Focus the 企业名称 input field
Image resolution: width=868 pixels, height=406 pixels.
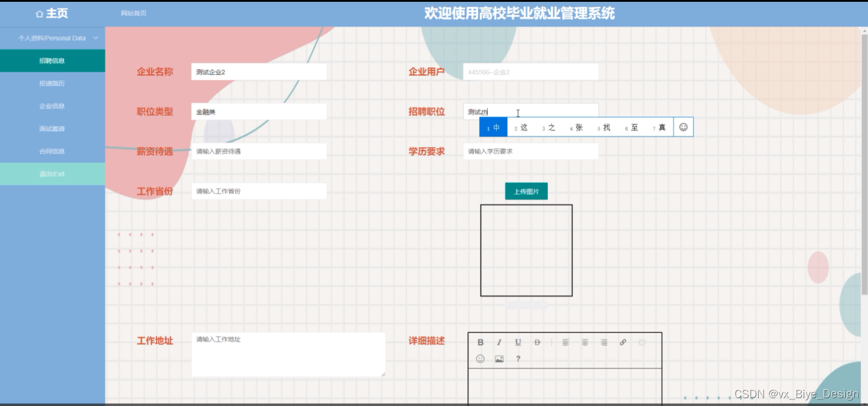click(x=259, y=72)
